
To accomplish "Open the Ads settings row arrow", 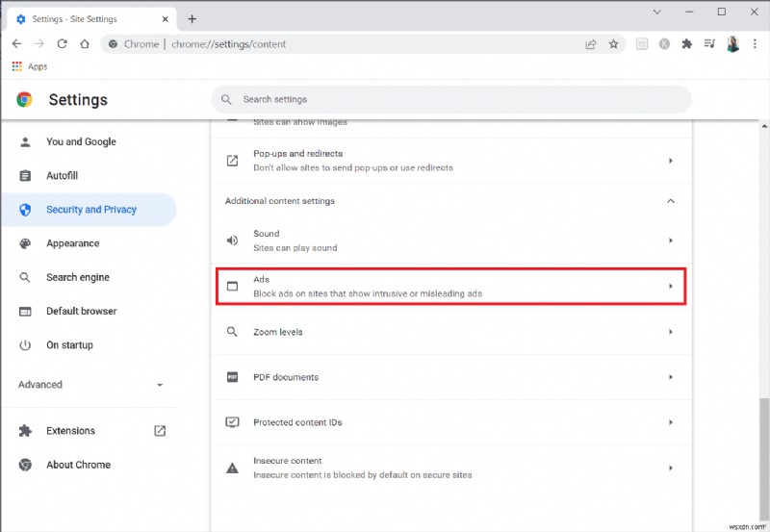I will click(671, 286).
